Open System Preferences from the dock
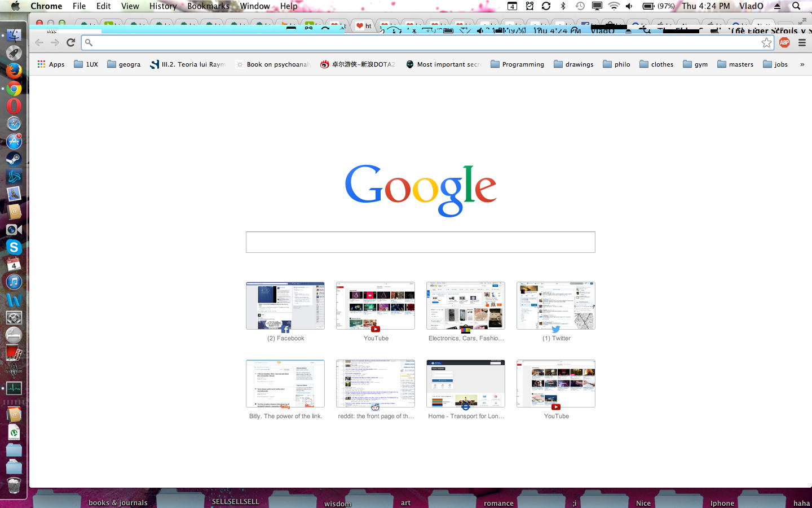This screenshot has width=812, height=508. 14,318
